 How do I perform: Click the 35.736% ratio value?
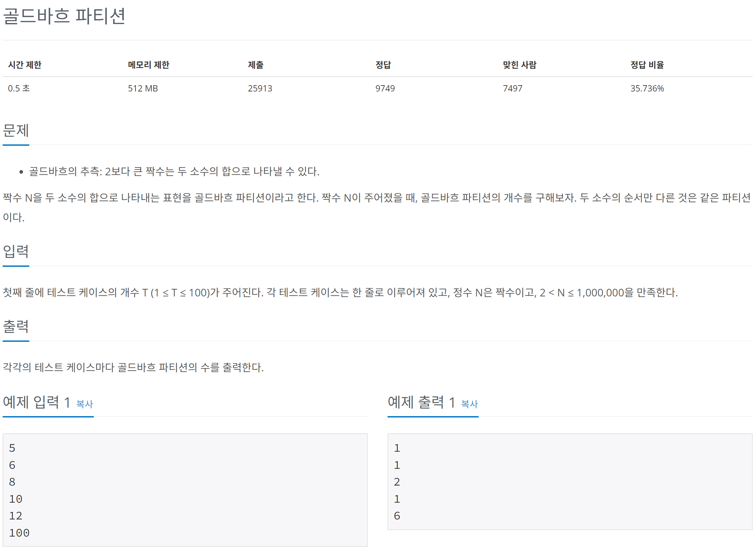(x=647, y=88)
